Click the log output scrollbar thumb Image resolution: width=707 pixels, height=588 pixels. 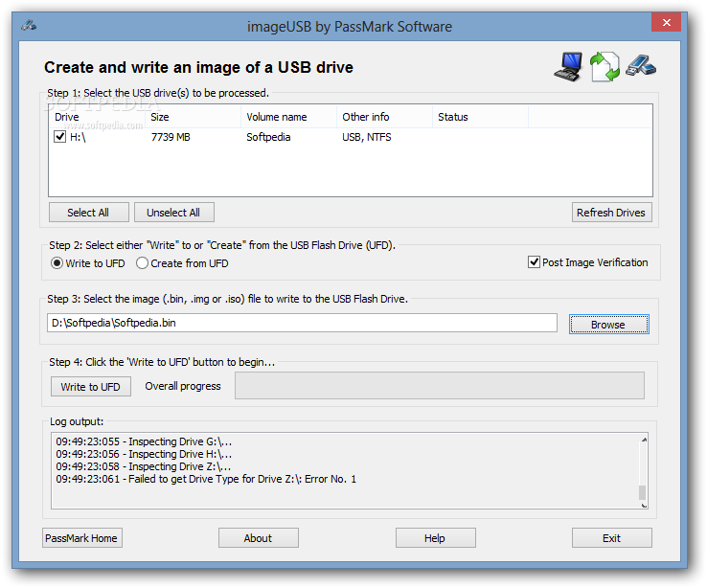pyautogui.click(x=643, y=492)
